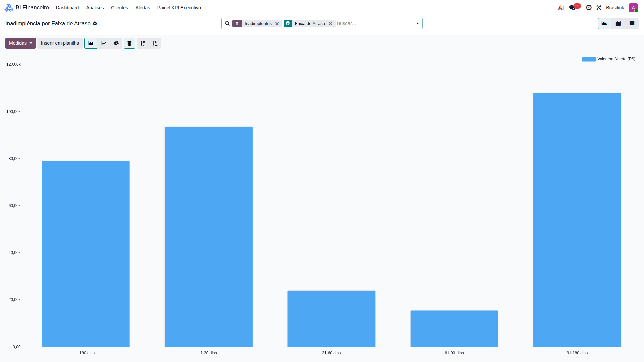
Task: Click the Faixa de Atraso group-by layers icon
Action: click(288, 23)
